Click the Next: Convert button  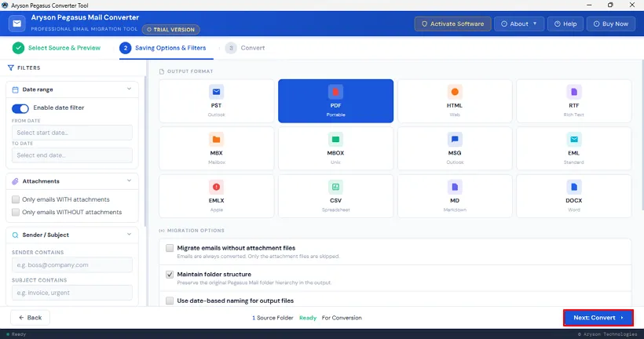coord(598,318)
